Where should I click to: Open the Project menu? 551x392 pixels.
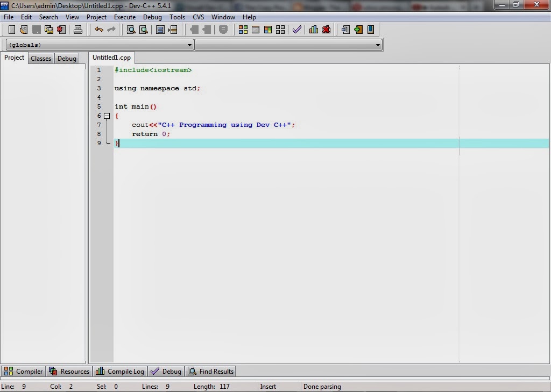tap(96, 17)
